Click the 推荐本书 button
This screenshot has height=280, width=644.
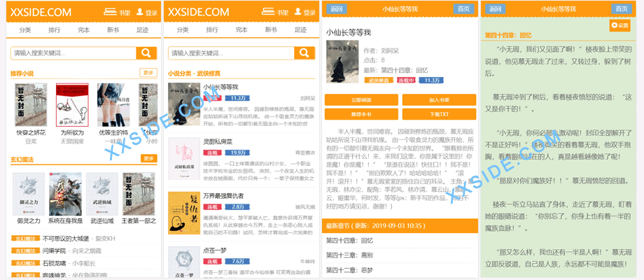[x=361, y=113]
